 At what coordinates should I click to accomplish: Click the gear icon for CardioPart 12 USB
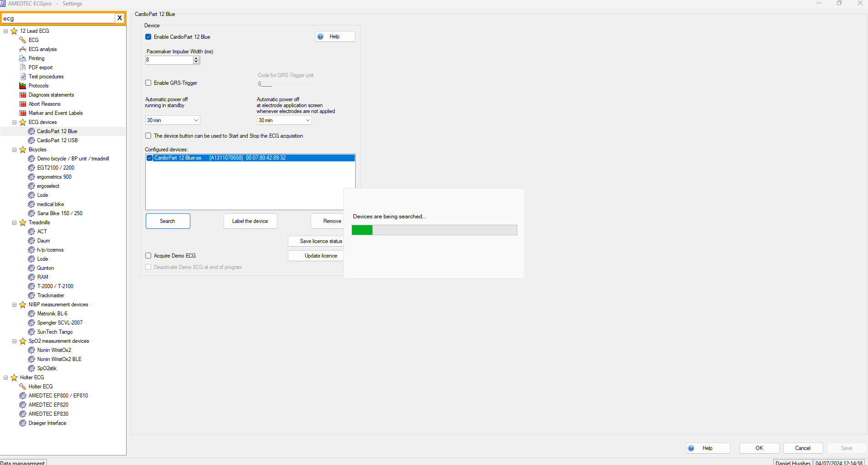[31, 140]
